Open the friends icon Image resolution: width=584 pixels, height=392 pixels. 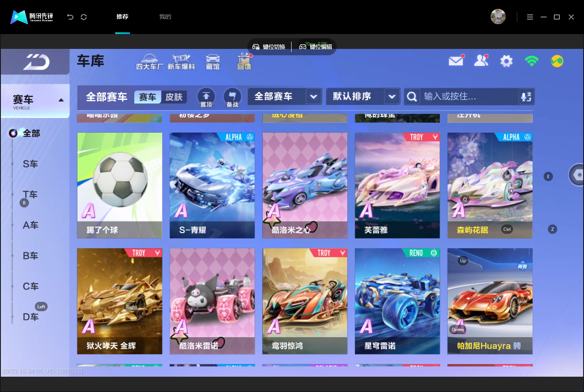481,61
